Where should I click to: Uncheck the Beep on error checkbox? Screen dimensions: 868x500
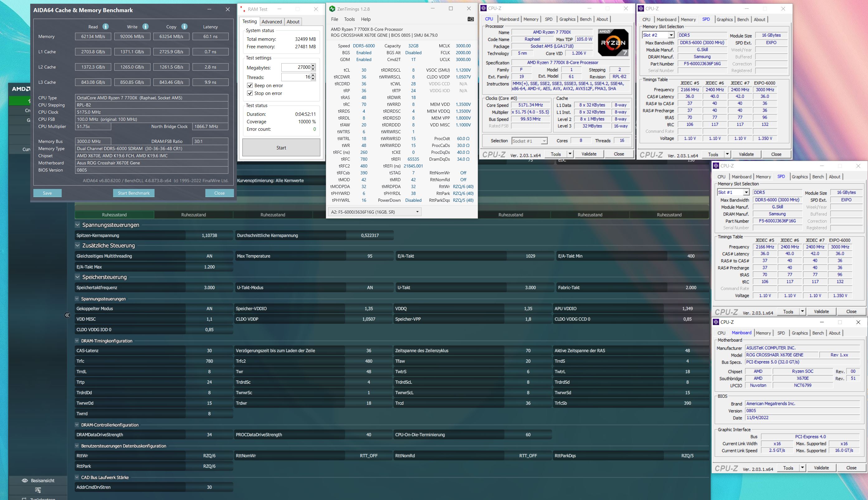[250, 86]
